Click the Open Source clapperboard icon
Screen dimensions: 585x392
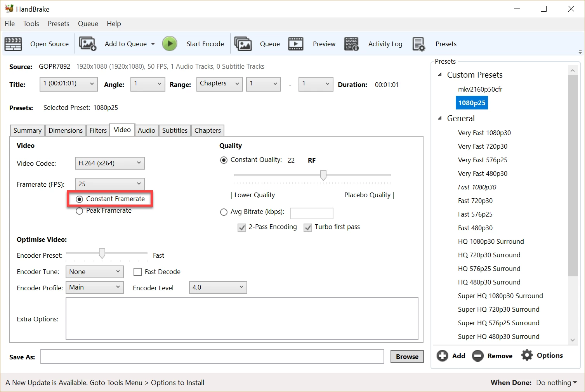click(13, 44)
